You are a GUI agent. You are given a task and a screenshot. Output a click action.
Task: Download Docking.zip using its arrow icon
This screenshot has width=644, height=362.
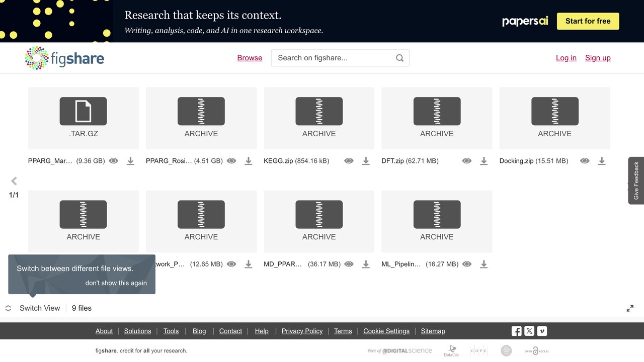601,161
